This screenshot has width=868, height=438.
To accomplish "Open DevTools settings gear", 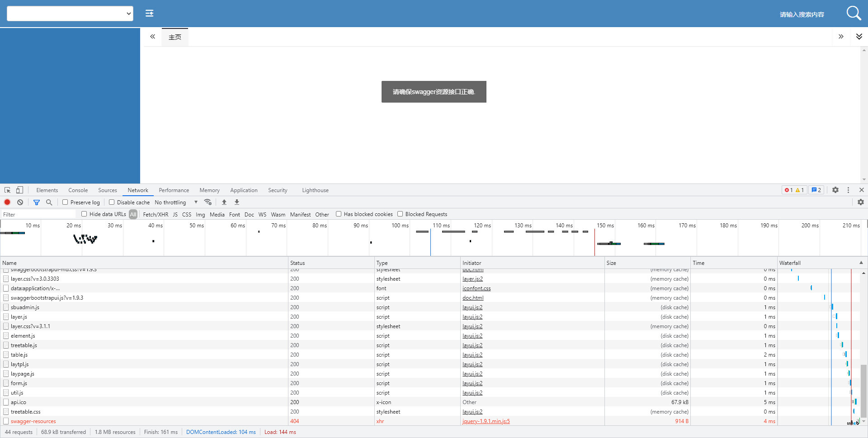I will tap(835, 190).
